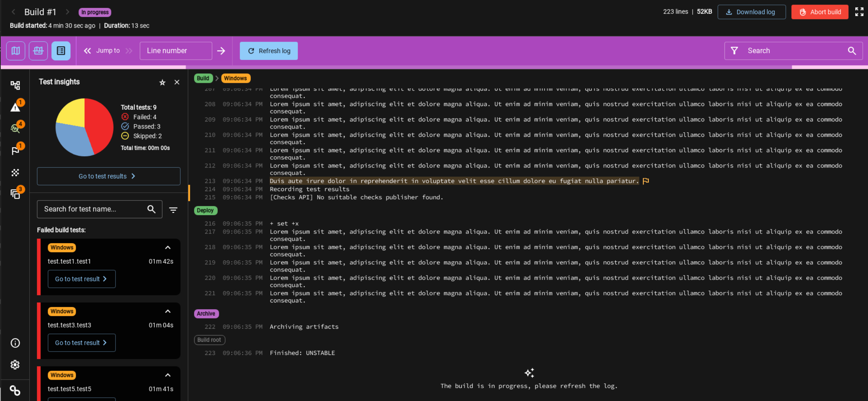Screen dimensions: 868x401
Task: Click the test name search magnifier
Action: point(151,209)
